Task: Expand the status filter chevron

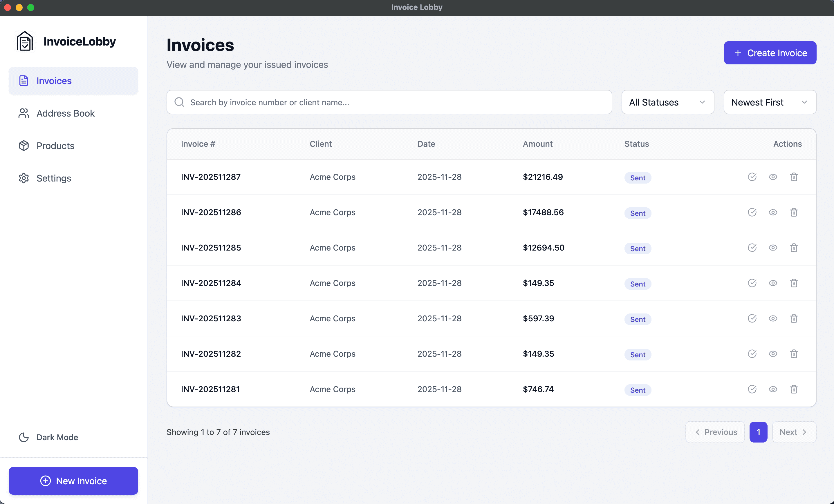Action: pos(702,102)
